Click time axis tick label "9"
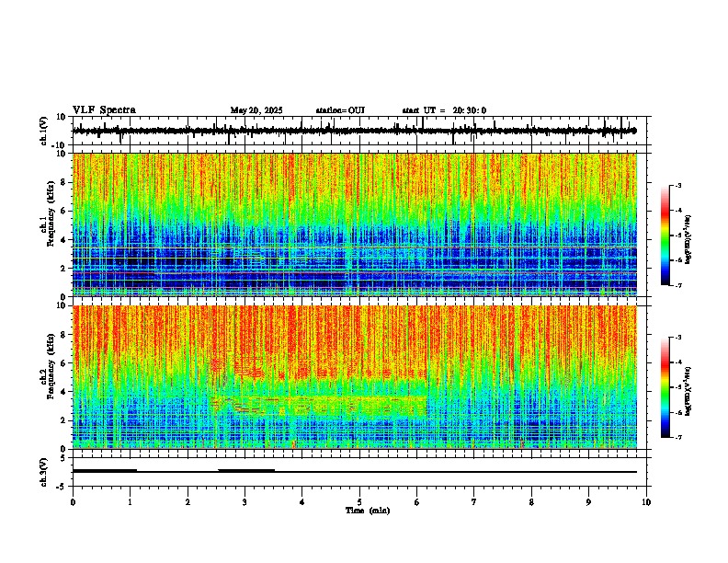This screenshot has height=563, width=728. click(x=588, y=502)
